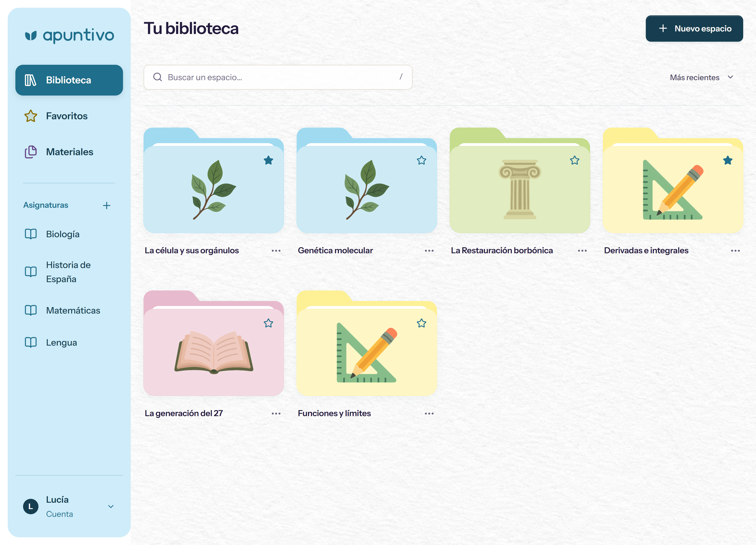The image size is (756, 545).
Task: Open La generación del 27 book folder
Action: tap(214, 343)
